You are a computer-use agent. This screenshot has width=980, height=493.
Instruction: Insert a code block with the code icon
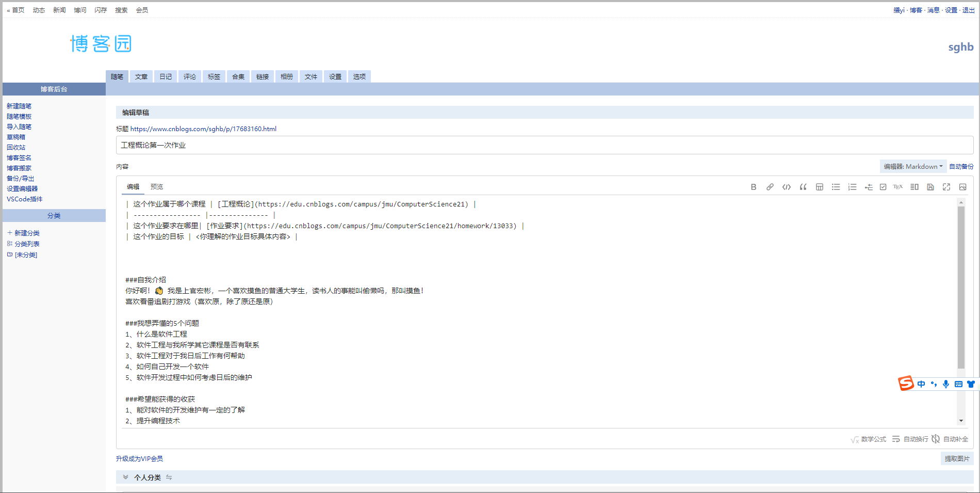click(x=787, y=187)
